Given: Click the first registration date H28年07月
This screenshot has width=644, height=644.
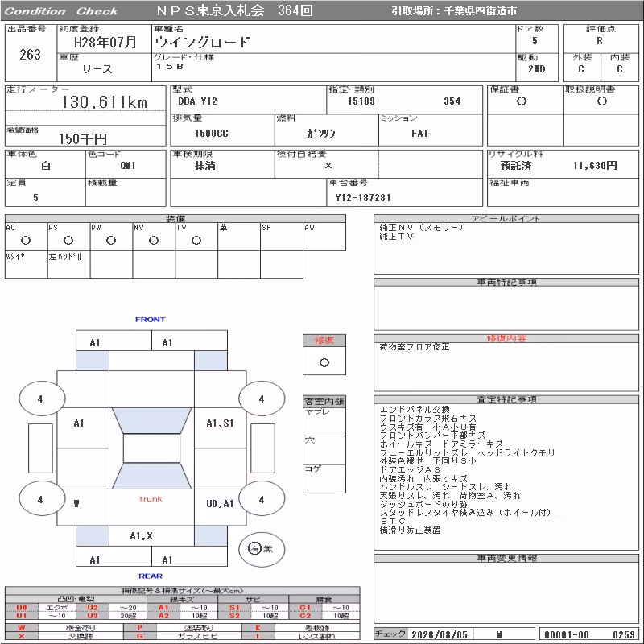Looking at the screenshot, I should point(105,42).
